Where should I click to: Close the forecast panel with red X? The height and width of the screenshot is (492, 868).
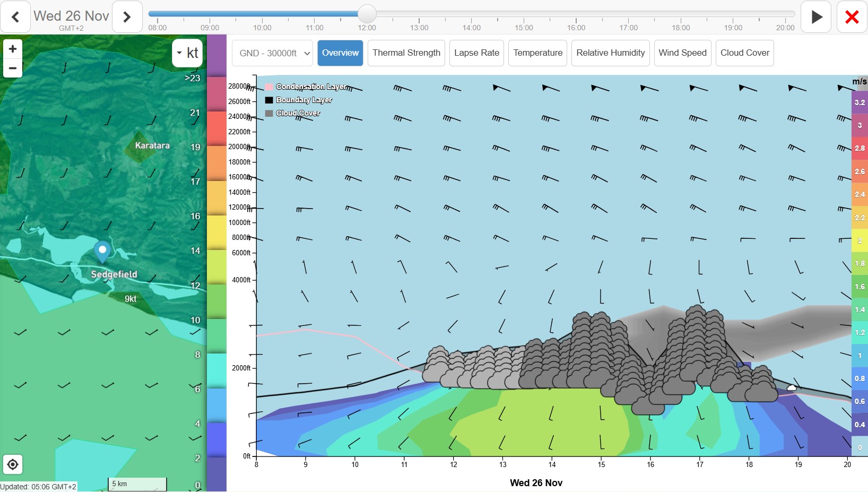(x=852, y=17)
